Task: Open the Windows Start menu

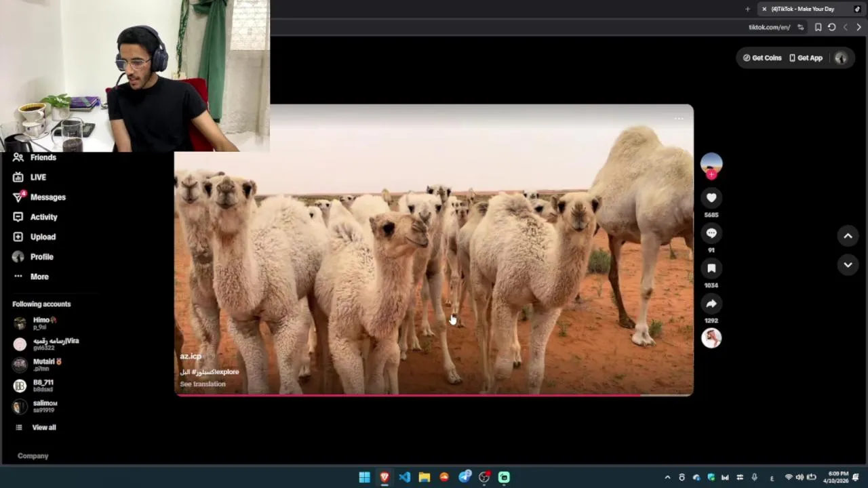Action: pyautogui.click(x=364, y=477)
